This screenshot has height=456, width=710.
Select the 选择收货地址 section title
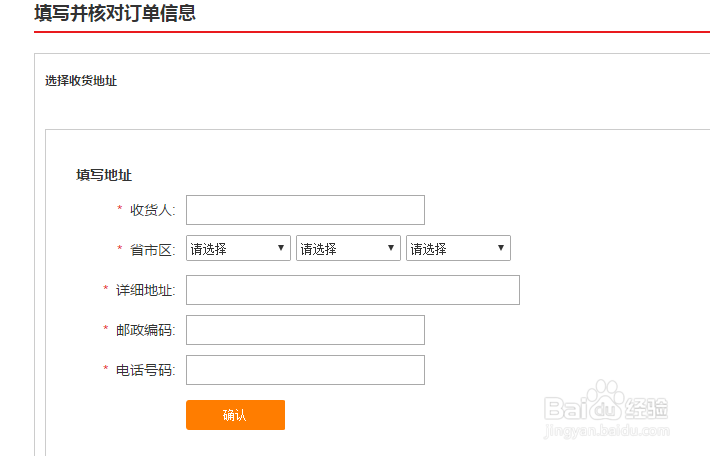(x=81, y=81)
